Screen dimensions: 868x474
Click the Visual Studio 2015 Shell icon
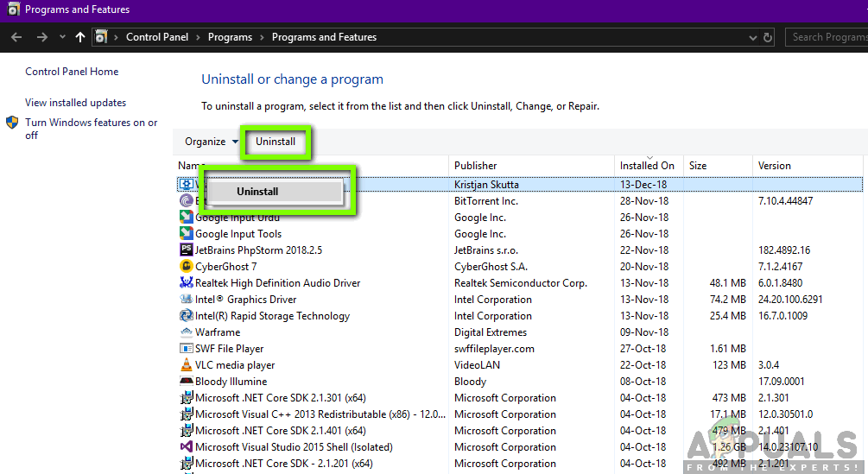[187, 447]
